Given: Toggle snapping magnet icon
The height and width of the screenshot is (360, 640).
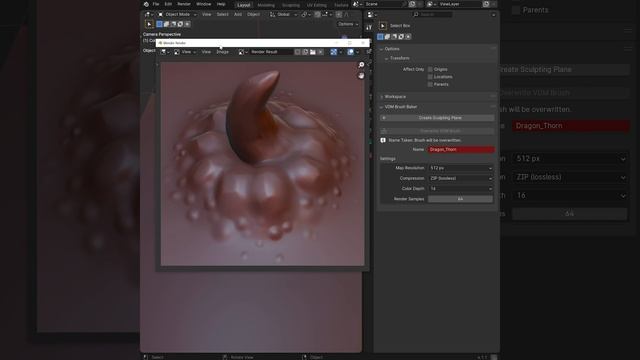Looking at the screenshot, I should 318,14.
